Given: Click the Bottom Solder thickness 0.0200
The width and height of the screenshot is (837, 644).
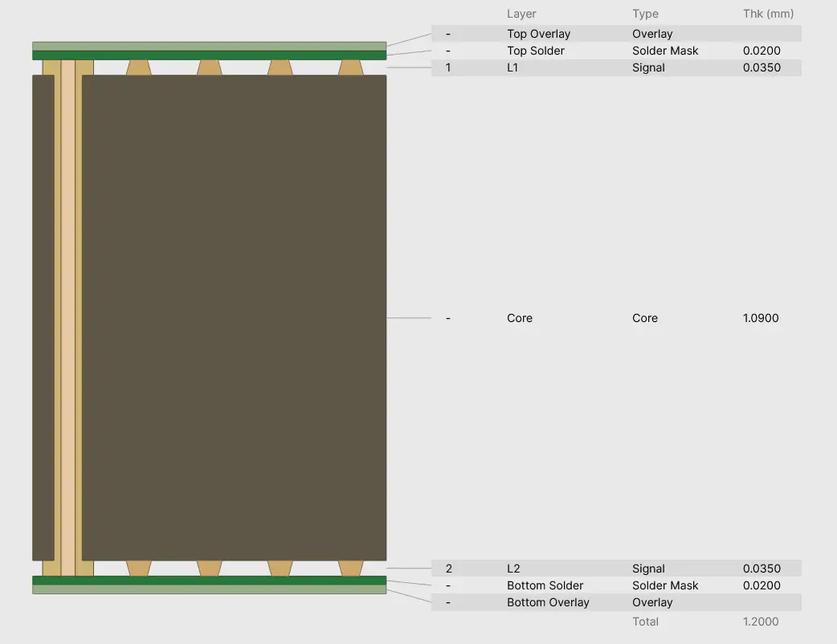Looking at the screenshot, I should (761, 585).
